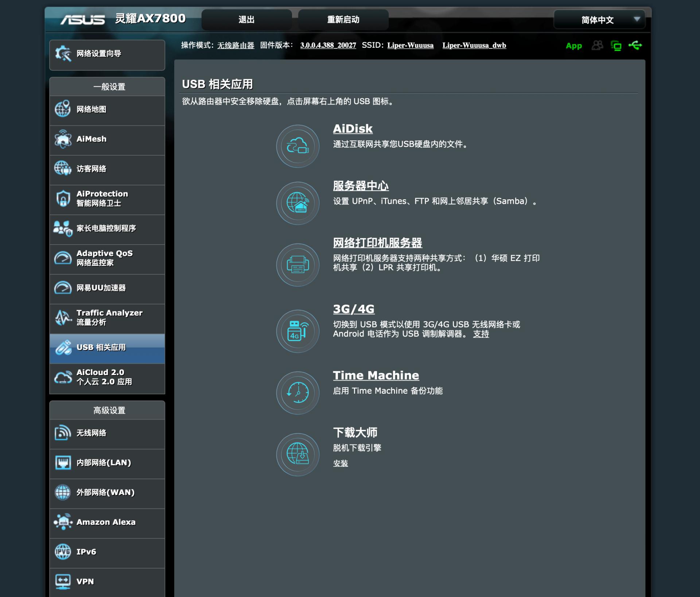
Task: Click the 退出 logout button
Action: coord(247,20)
